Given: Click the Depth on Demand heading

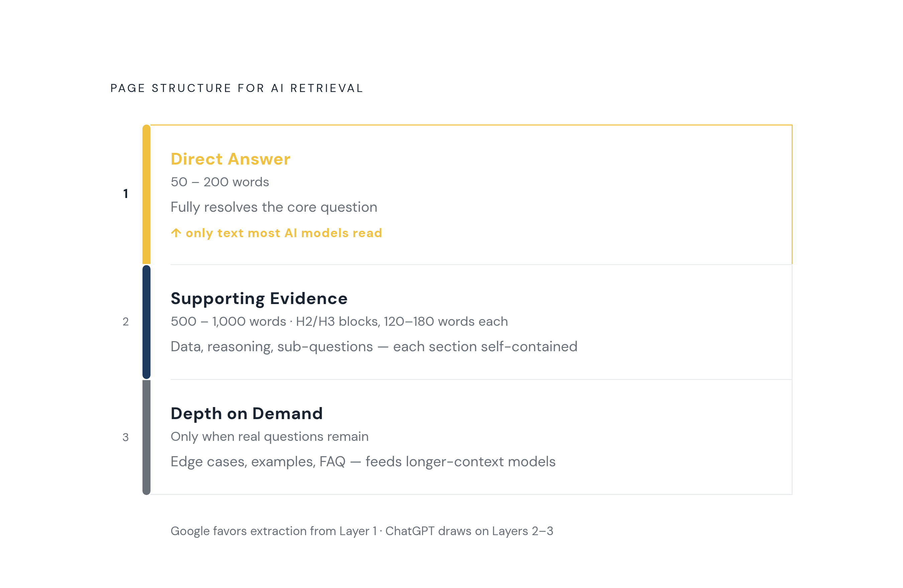Looking at the screenshot, I should tap(246, 413).
